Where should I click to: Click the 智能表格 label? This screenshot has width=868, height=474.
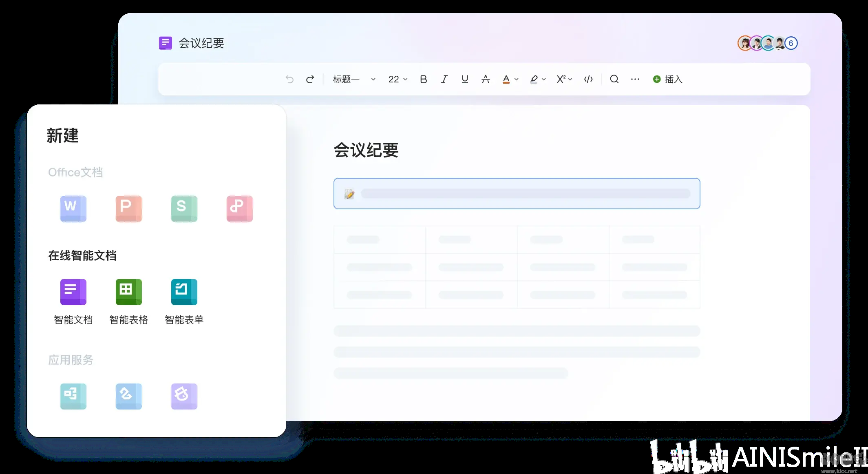129,319
